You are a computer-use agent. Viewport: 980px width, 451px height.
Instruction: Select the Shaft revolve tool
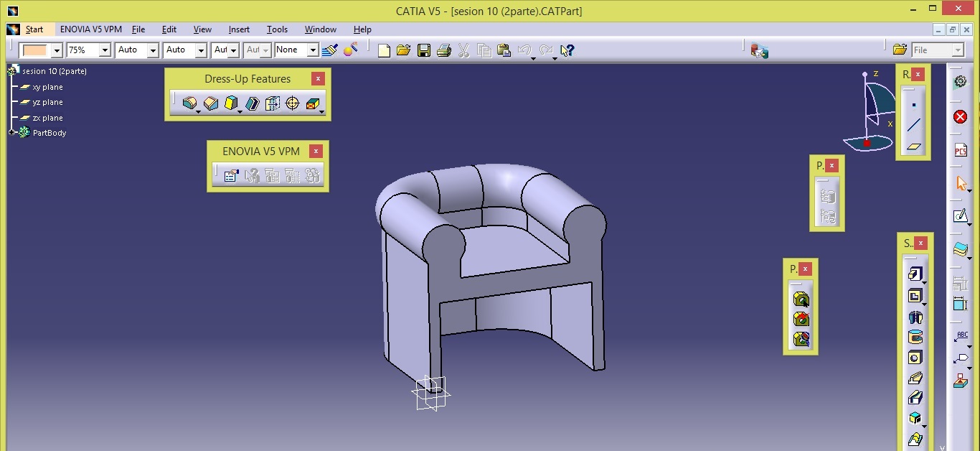tap(915, 317)
